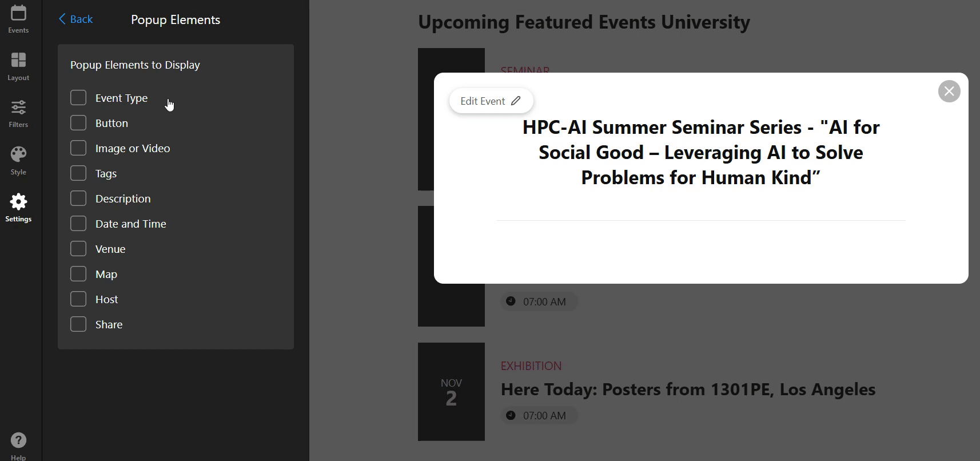980x461 pixels.
Task: Toggle the Image or Video checkbox
Action: [x=78, y=148]
